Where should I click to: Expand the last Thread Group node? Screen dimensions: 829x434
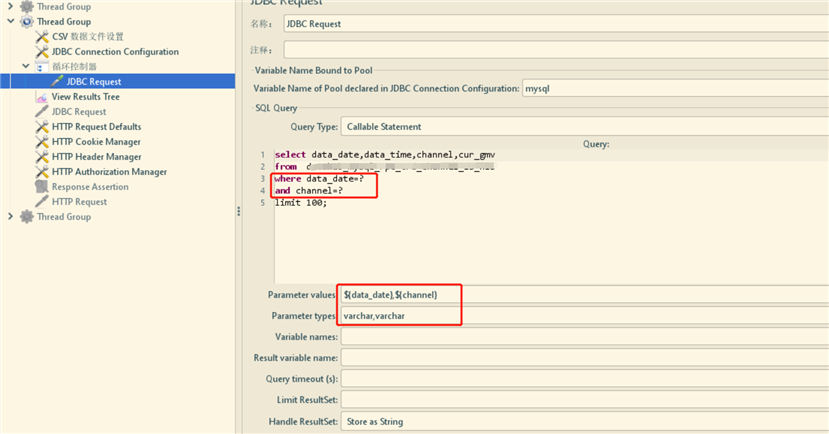point(11,216)
